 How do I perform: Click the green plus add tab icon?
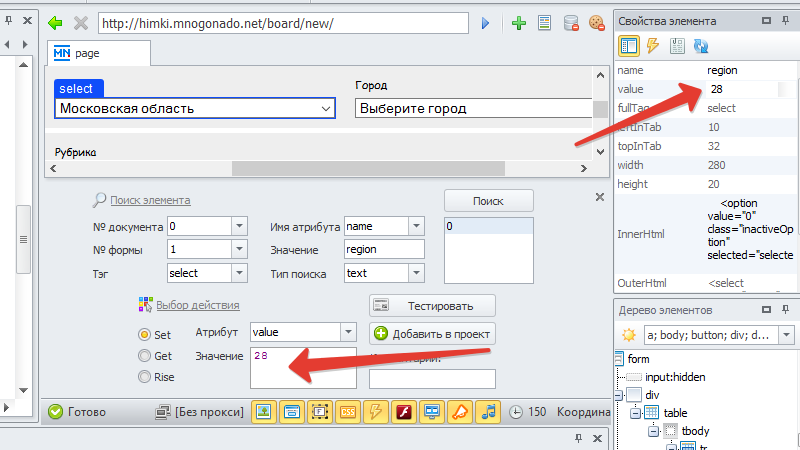click(x=519, y=23)
